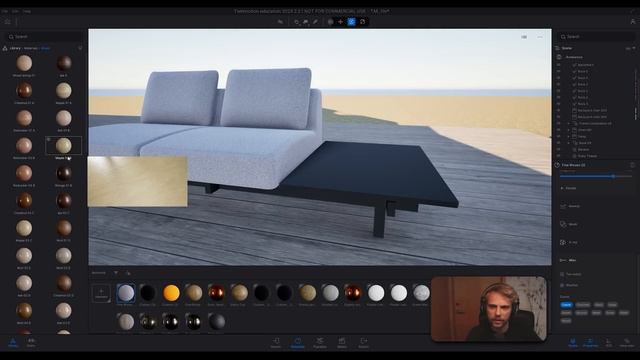This screenshot has width=640, height=360.
Task: Open the highlighted Materials tab in the footer
Action: 298,343
